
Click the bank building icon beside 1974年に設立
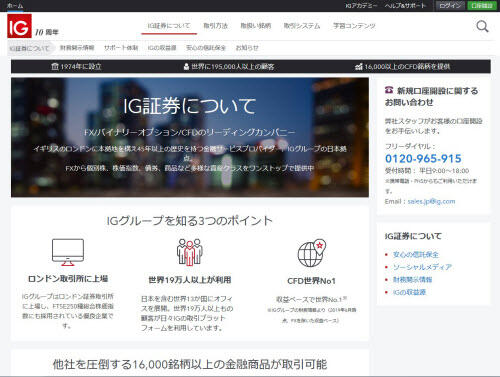55,67
